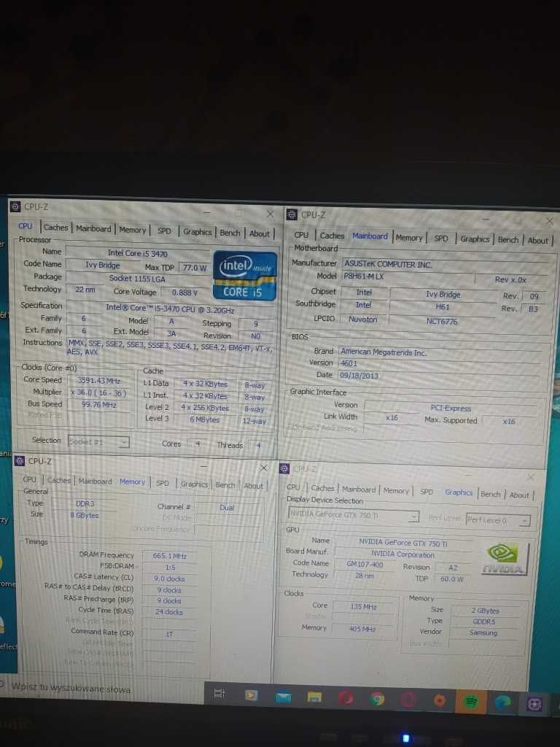The height and width of the screenshot is (747, 560).
Task: Open About tab in the Graphics window
Action: [x=519, y=495]
